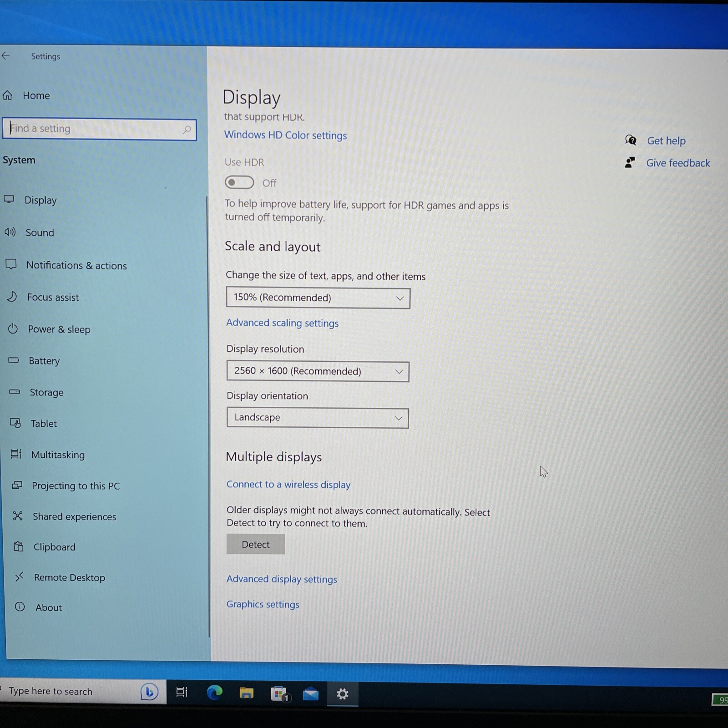The height and width of the screenshot is (728, 728).
Task: Open the Mail app from taskbar
Action: pyautogui.click(x=311, y=694)
